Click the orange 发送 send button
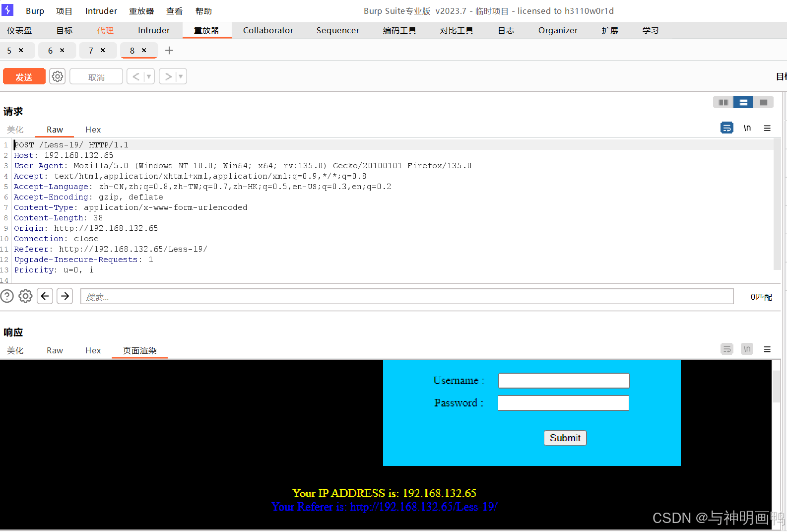The width and height of the screenshot is (787, 532). pos(24,76)
